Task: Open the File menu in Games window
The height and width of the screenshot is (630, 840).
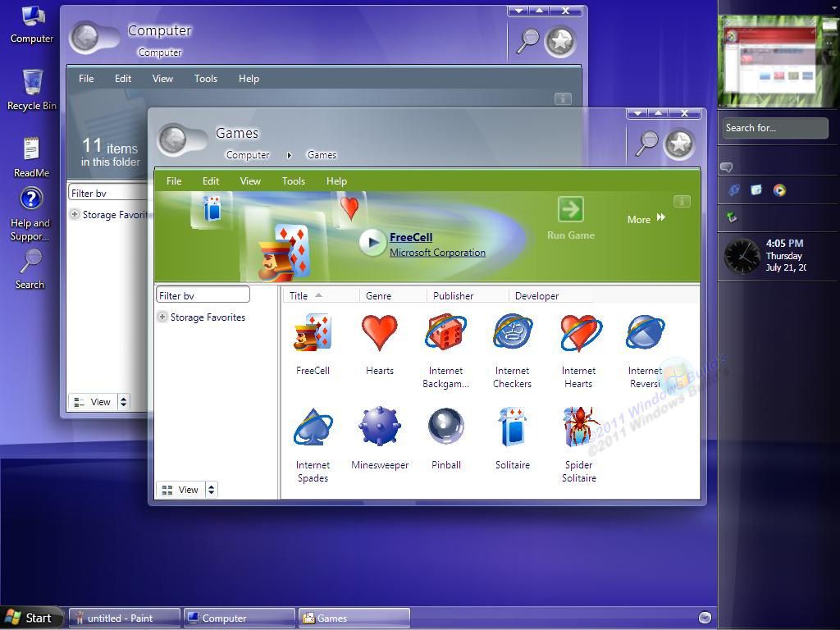Action: tap(174, 181)
